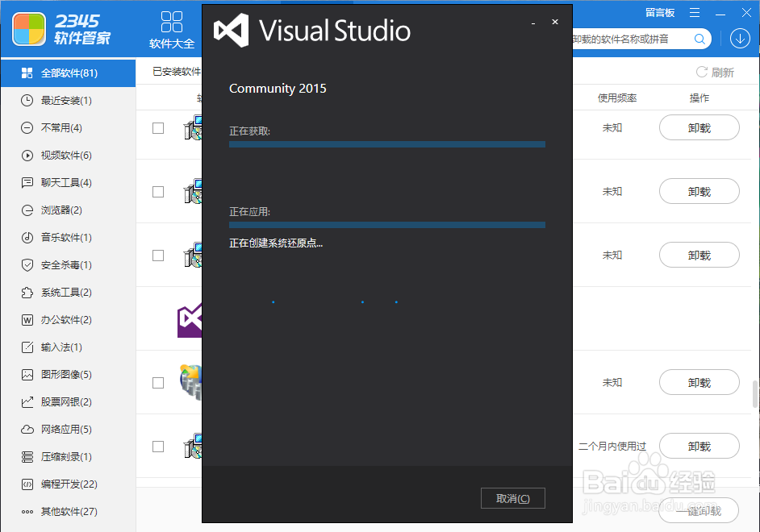Select 办公软件(2) category
This screenshot has width=760, height=532.
click(68, 320)
